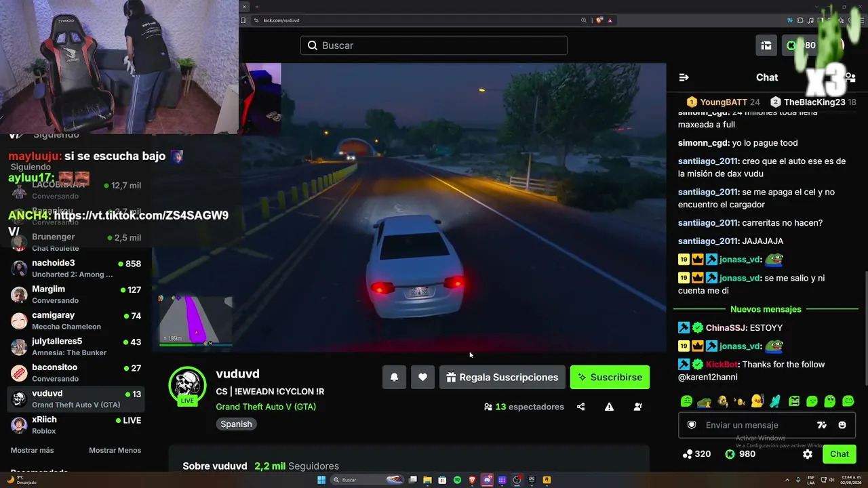This screenshot has height=488, width=868.
Task: Click the Brave Shields icon in address bar
Action: click(x=599, y=20)
